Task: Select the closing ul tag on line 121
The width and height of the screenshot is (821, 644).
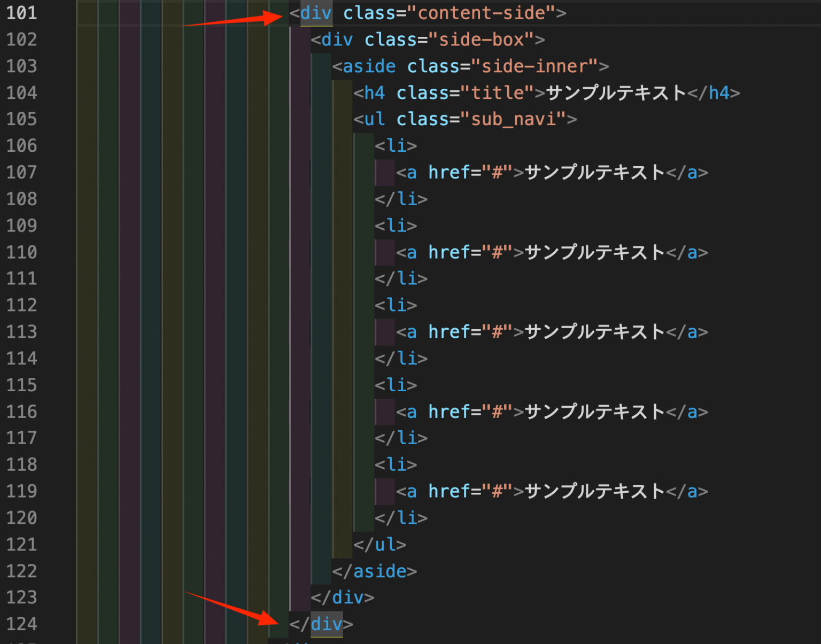Action: 381,544
